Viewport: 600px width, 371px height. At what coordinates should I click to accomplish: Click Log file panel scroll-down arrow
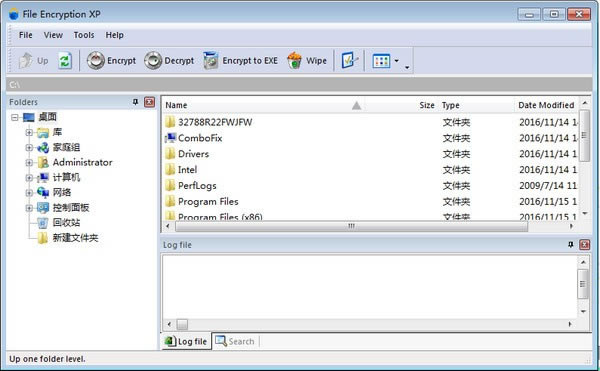click(x=583, y=311)
